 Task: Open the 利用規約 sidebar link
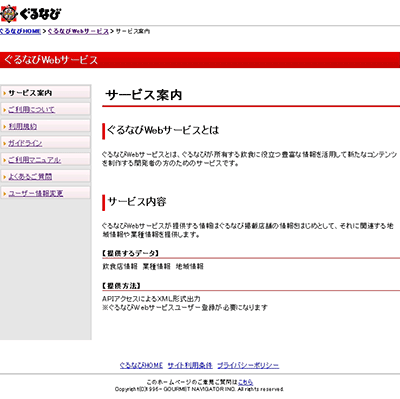[22, 126]
